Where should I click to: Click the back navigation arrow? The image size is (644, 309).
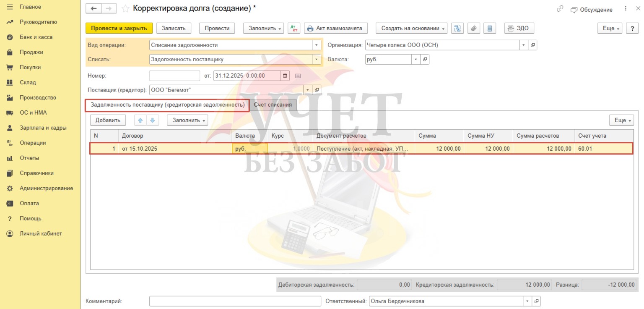[93, 8]
